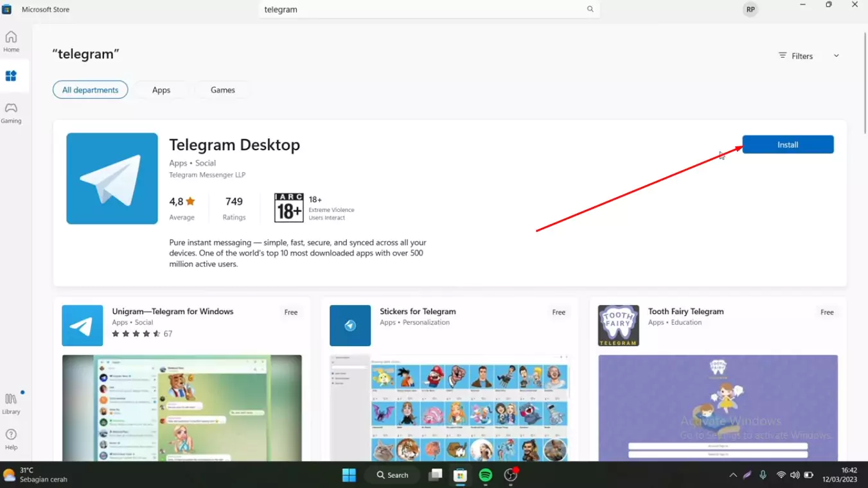The width and height of the screenshot is (868, 488).
Task: Click the Microsoft Store logo in title bar
Action: 7,10
